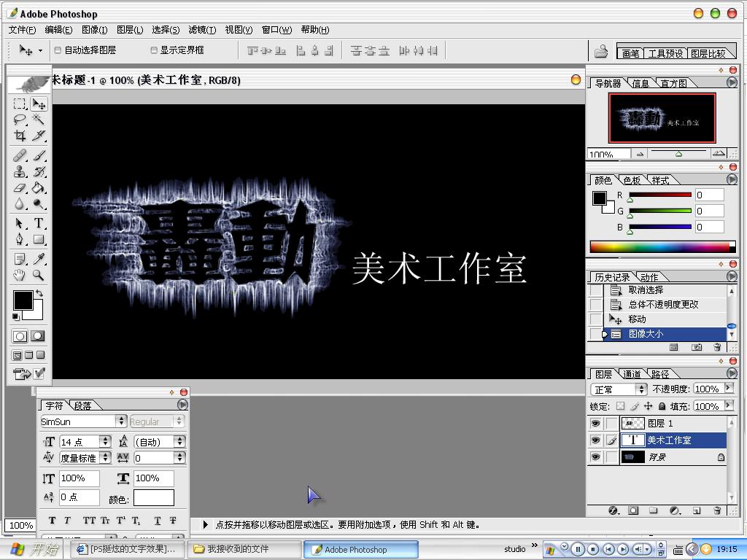Open the blend mode 正常 dropdown
The image size is (747, 560).
coord(642,389)
